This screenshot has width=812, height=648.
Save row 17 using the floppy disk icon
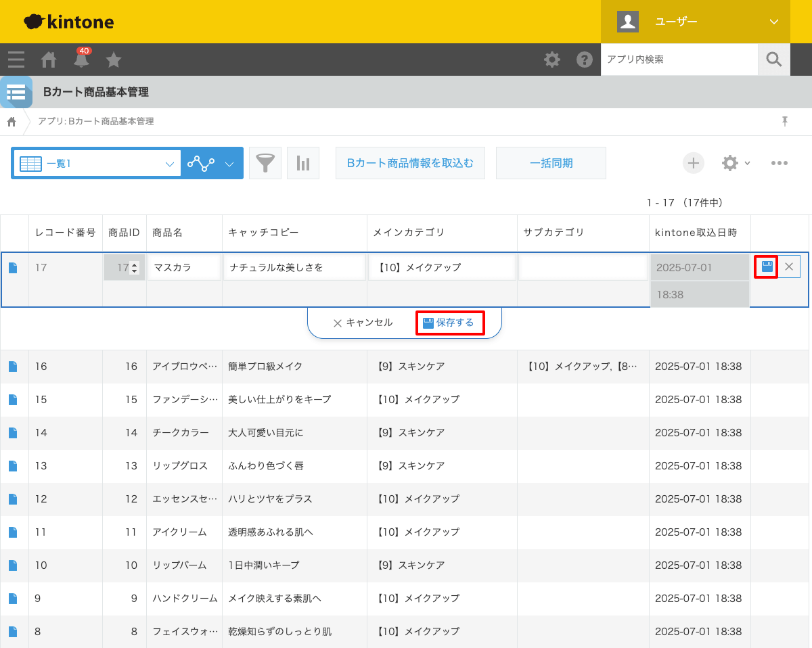point(766,267)
